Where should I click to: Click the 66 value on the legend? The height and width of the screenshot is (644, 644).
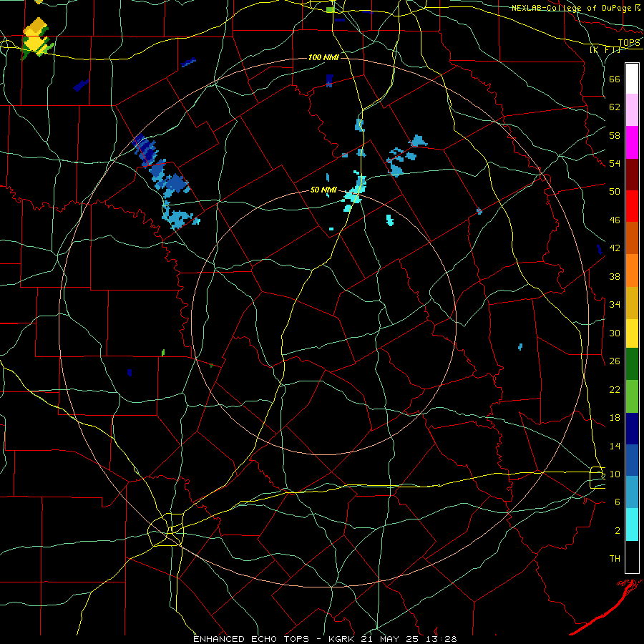point(615,79)
